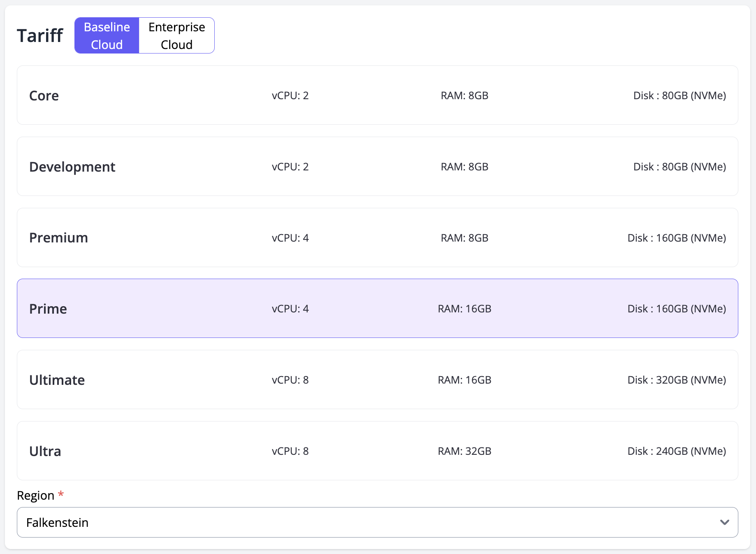Choose the Development tariff plan

[72, 167]
